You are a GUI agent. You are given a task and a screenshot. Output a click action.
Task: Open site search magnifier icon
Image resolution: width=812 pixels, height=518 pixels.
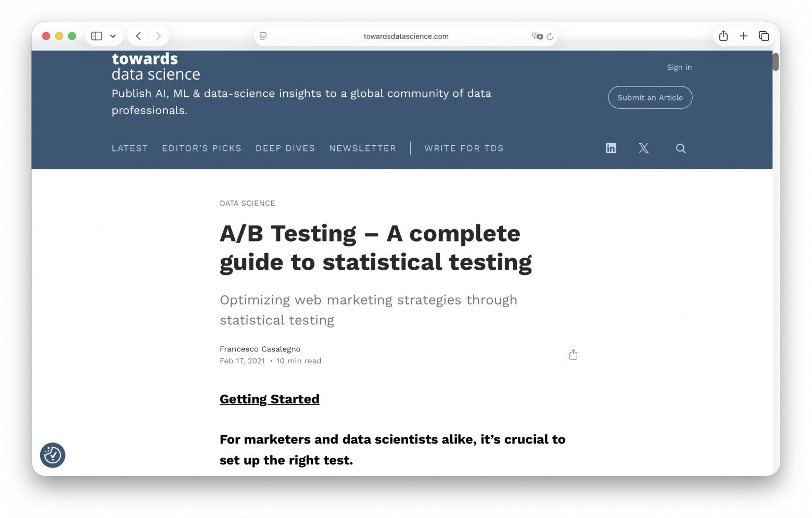pyautogui.click(x=680, y=148)
